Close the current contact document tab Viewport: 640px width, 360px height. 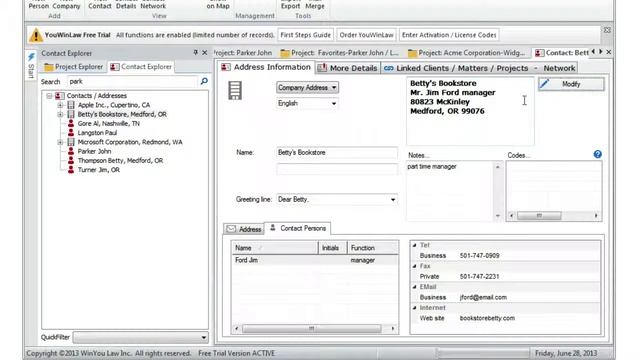pos(609,52)
